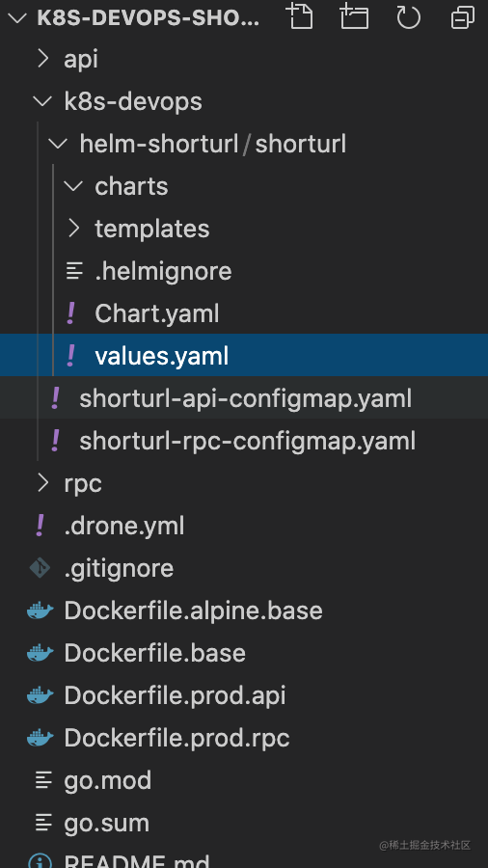The width and height of the screenshot is (488, 868).
Task: Click the Docker icon beside Dockerfile.prod.rpc
Action: tap(41, 739)
